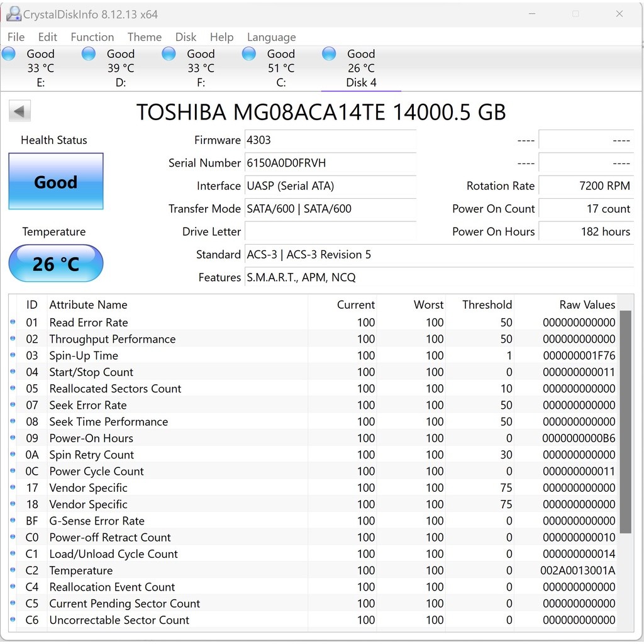Click status dot of Seek Time Performance

click(x=13, y=421)
